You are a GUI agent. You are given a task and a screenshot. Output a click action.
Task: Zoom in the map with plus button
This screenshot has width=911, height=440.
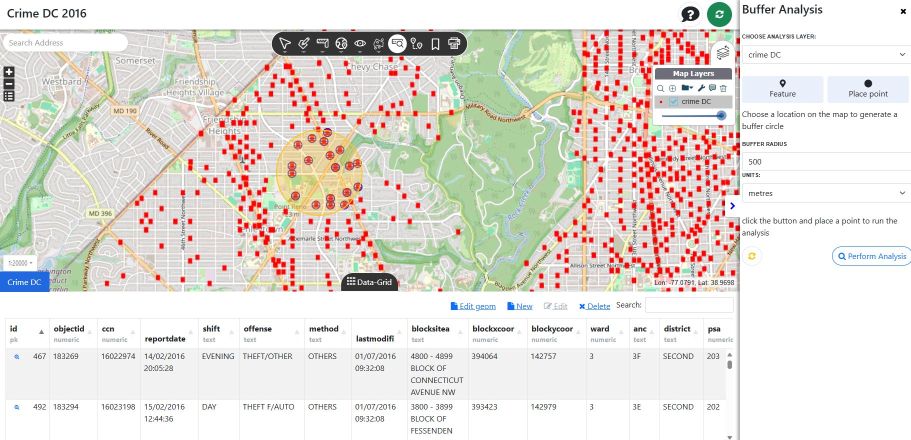9,72
